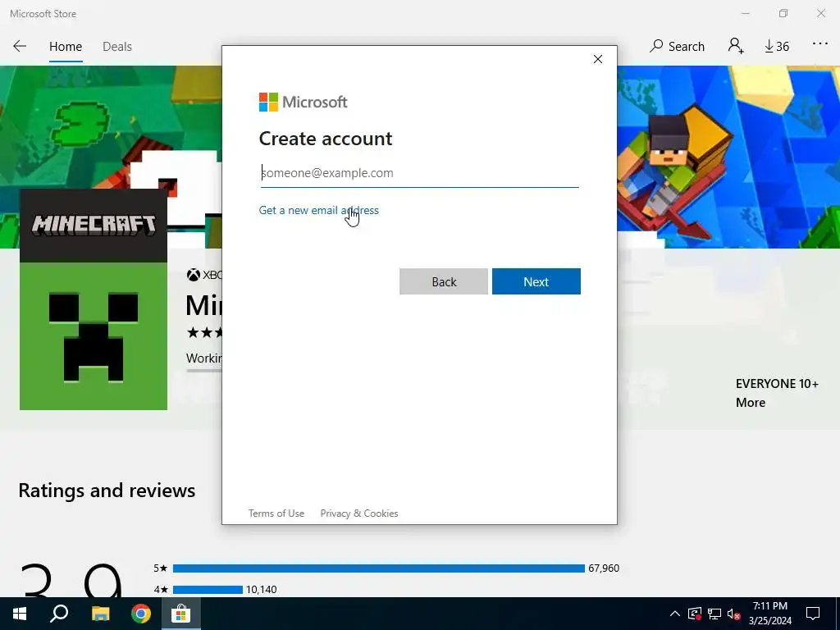Open Search in Microsoft Store
This screenshot has height=630, width=840.
(x=677, y=46)
